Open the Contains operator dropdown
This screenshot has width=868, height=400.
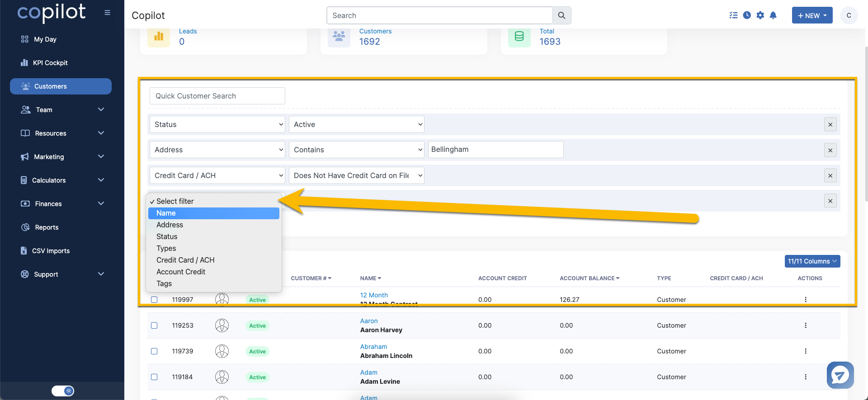(x=357, y=150)
